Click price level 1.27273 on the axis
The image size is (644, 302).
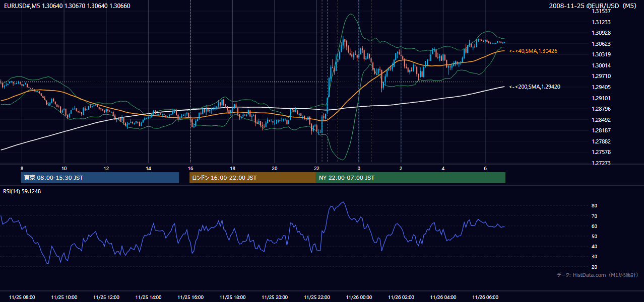pyautogui.click(x=602, y=163)
